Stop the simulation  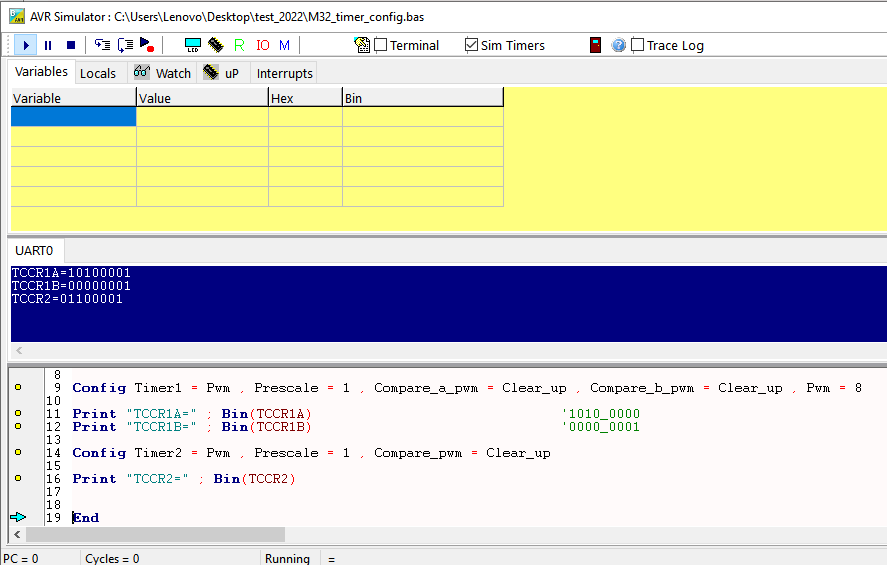tap(71, 45)
